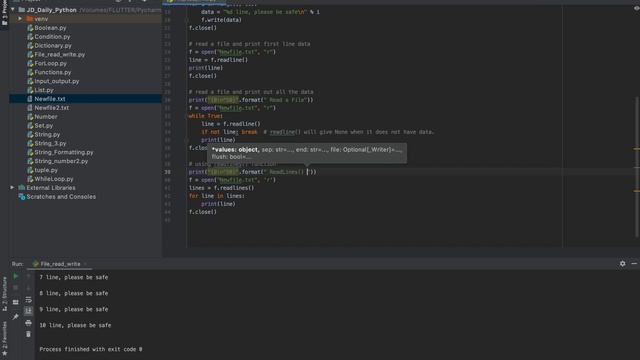
Task: Open Boolean.py in project tree
Action: (x=50, y=28)
